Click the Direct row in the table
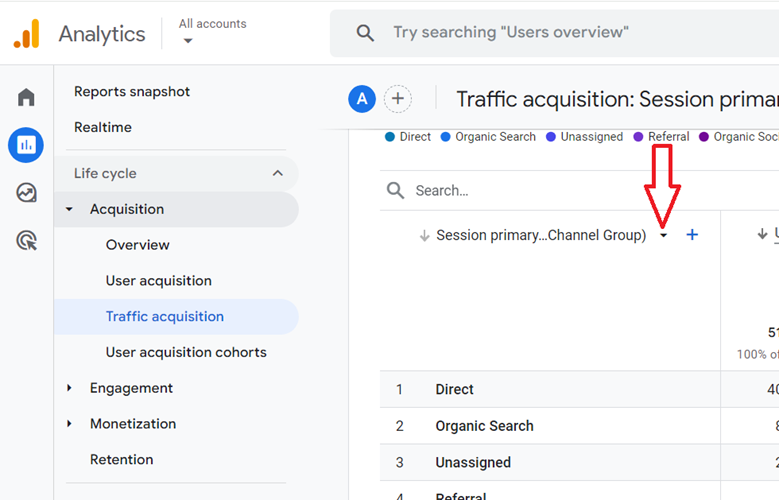 579,389
